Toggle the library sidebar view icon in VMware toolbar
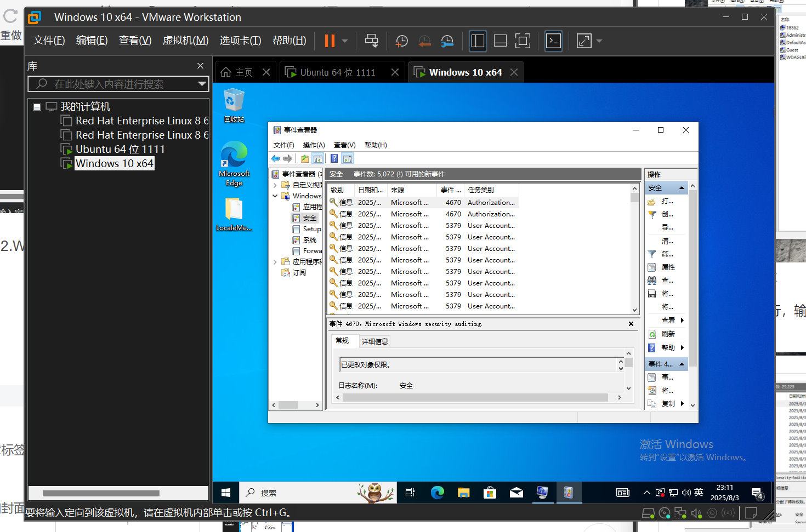Screen dimensions: 806x532 (x=478, y=41)
